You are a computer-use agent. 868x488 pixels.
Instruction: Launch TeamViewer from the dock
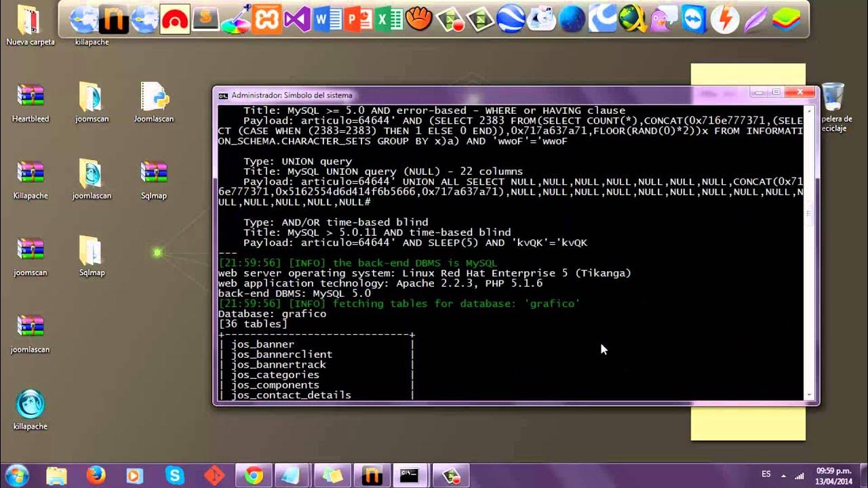pyautogui.click(x=694, y=19)
